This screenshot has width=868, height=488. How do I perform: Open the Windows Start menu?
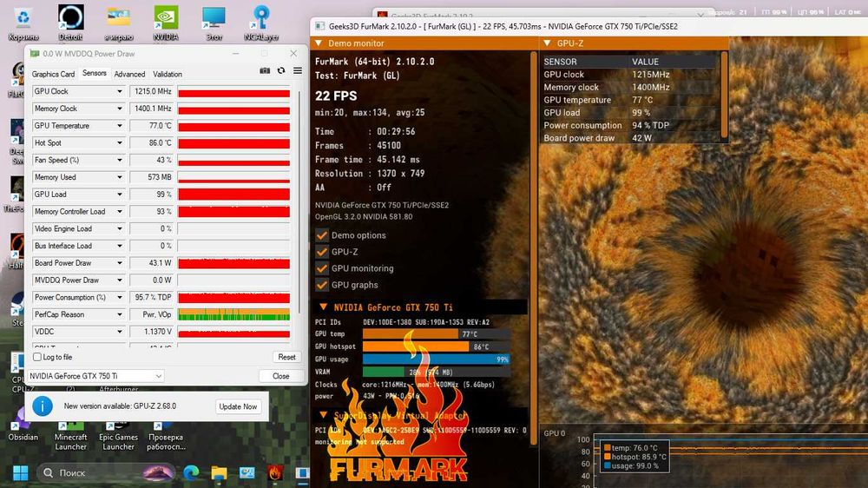(x=21, y=472)
